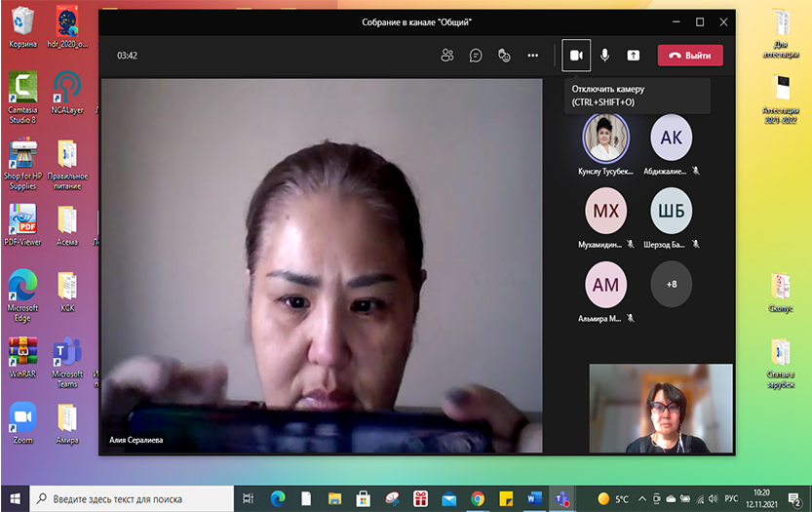Open the reactions and raise hand menu
Screen dimensions: 812x512
point(504,56)
